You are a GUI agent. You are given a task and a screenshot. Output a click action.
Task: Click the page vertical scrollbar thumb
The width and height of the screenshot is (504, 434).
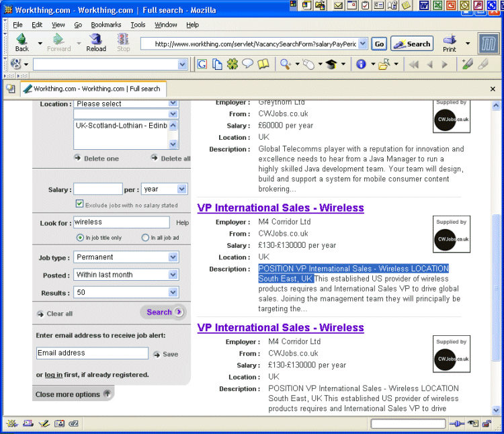point(496,287)
